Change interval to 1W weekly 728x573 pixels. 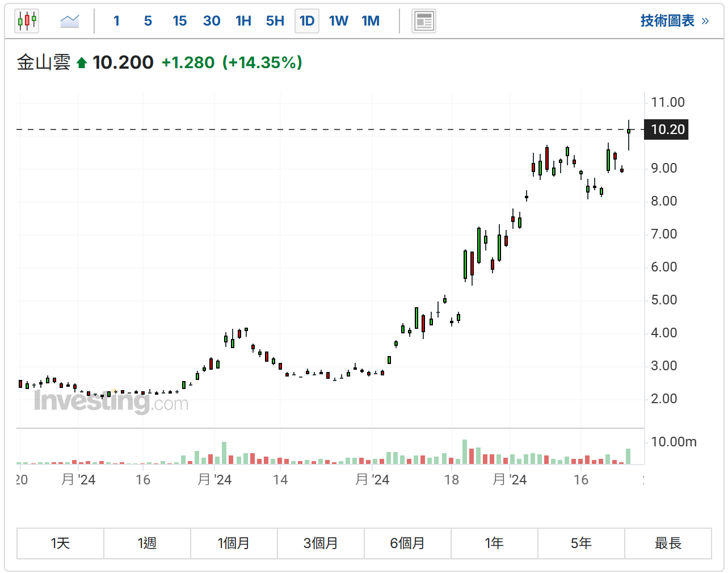click(x=339, y=22)
